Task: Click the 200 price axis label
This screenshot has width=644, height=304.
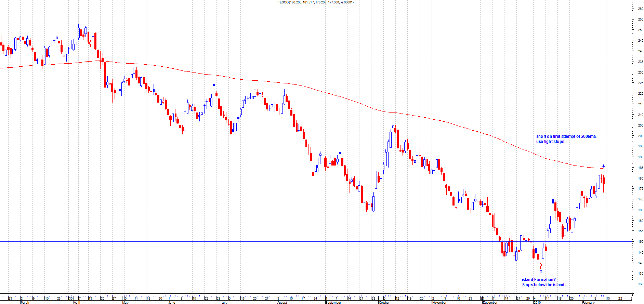Action: pos(640,136)
